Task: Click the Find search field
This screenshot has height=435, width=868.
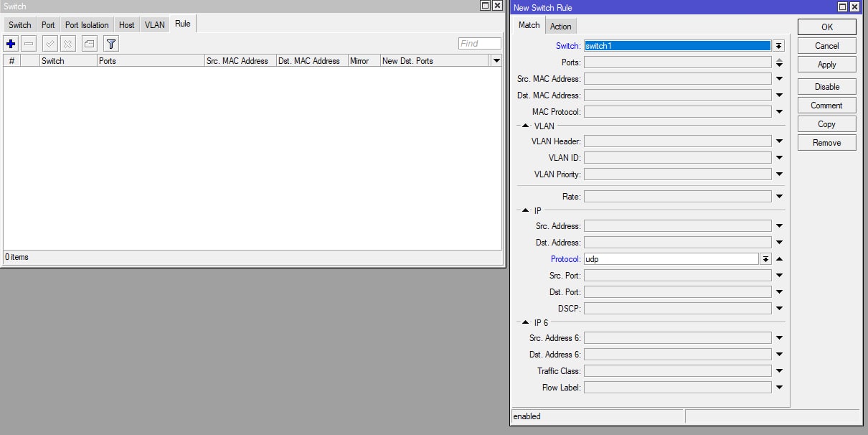Action: coord(479,44)
